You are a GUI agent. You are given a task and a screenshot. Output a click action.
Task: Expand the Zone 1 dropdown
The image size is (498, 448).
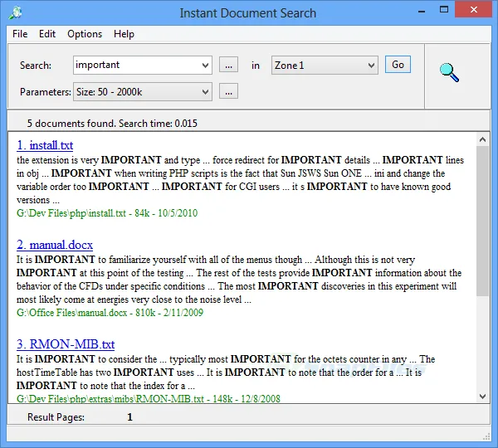point(325,66)
